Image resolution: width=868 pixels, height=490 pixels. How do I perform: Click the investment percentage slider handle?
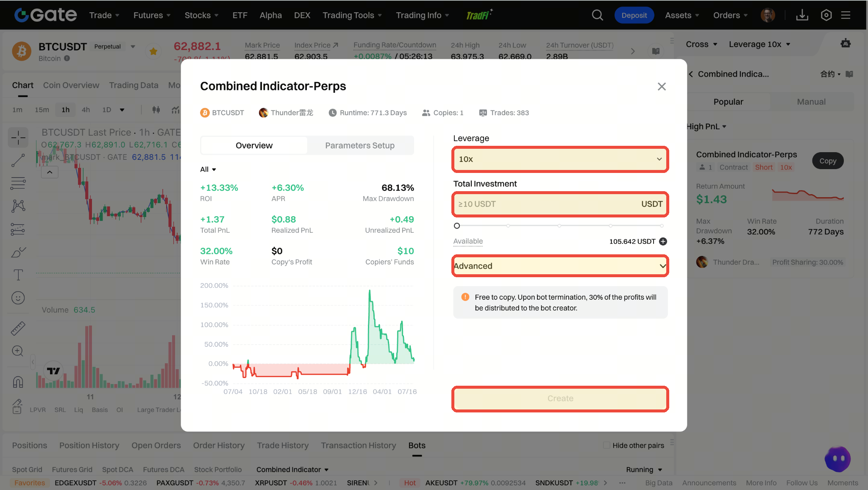(457, 226)
